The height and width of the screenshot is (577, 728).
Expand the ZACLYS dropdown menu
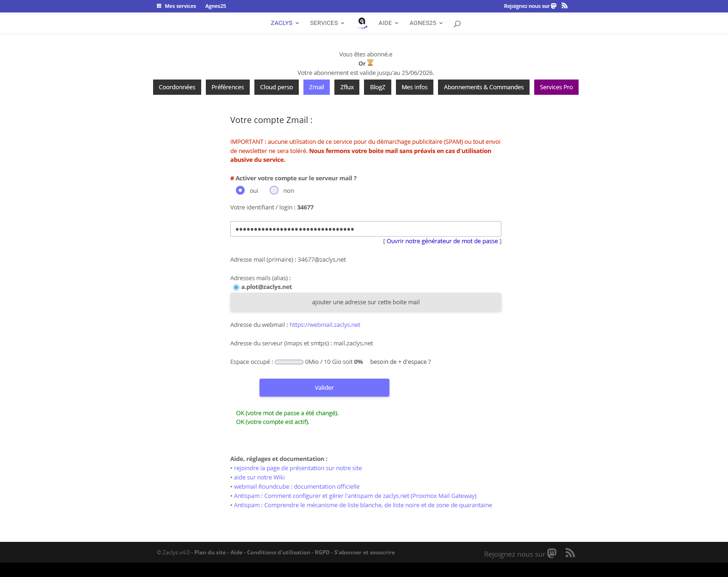point(284,23)
